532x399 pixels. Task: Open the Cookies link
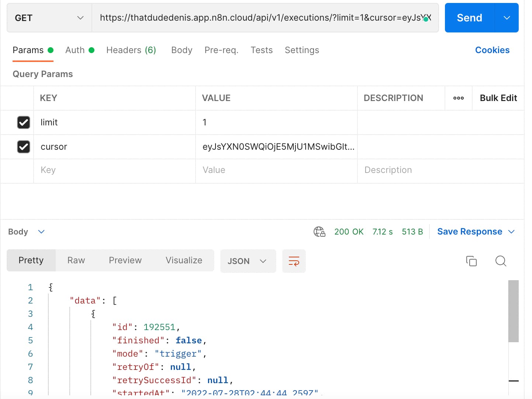pyautogui.click(x=492, y=50)
